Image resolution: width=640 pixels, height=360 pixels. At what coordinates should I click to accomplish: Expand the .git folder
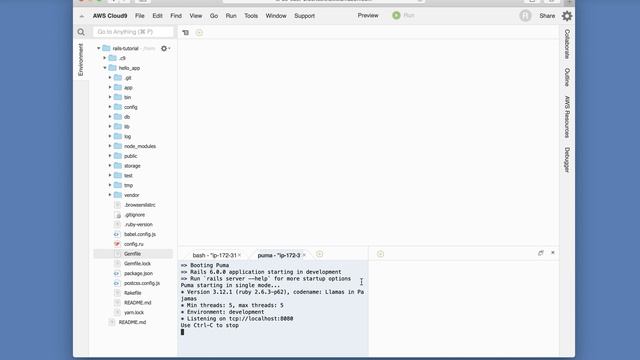(x=110, y=78)
